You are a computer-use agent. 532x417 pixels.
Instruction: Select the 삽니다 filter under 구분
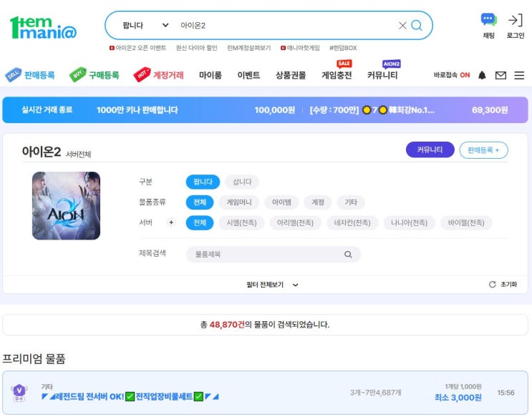click(242, 182)
